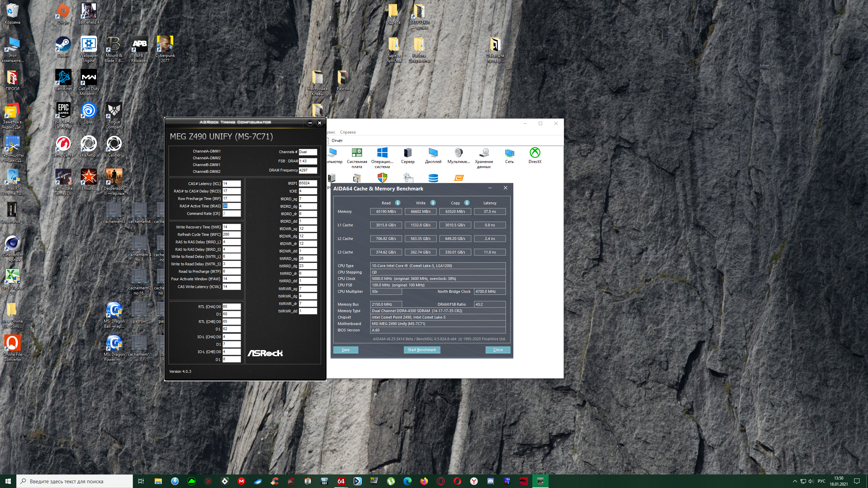This screenshot has width=868, height=488.
Task: Click the Close button in benchmark
Action: (498, 350)
